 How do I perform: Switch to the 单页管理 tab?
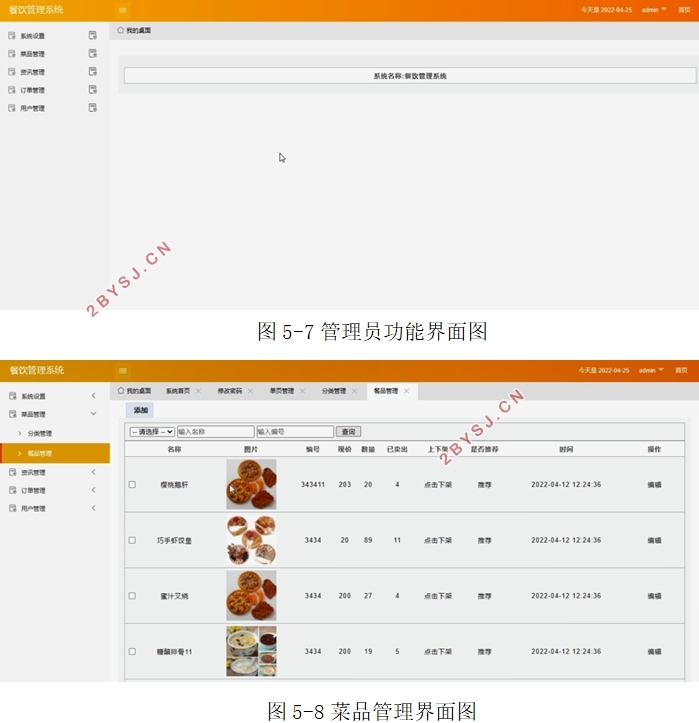click(282, 391)
